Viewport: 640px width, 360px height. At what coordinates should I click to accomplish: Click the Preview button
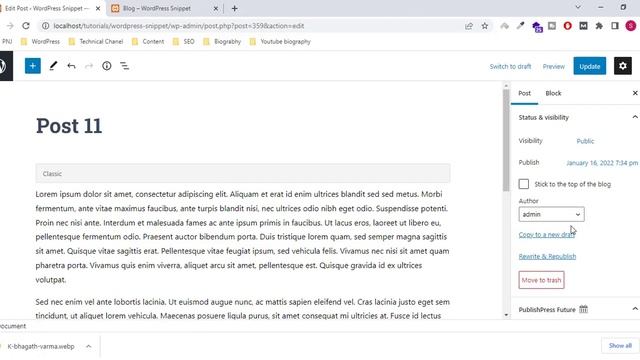click(x=553, y=67)
